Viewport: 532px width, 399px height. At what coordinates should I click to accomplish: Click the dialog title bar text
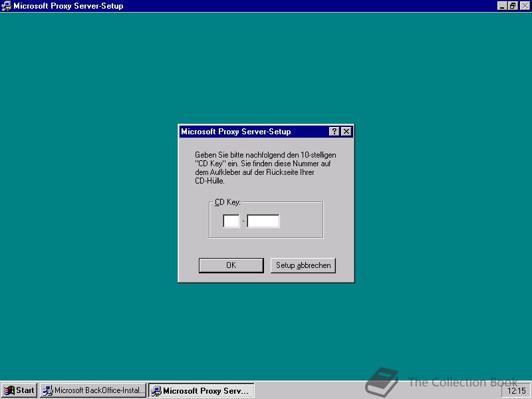[x=236, y=132]
